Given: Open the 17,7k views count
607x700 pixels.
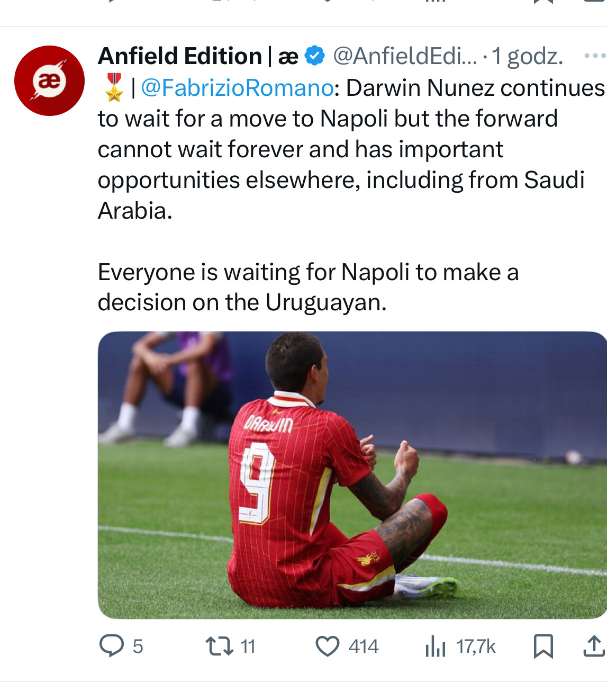Looking at the screenshot, I should click(476, 647).
